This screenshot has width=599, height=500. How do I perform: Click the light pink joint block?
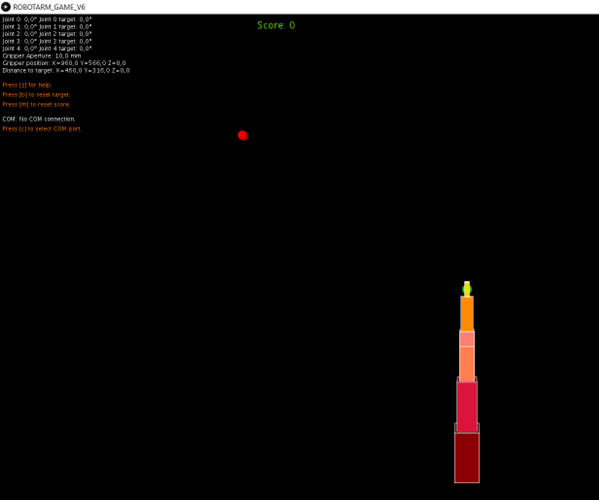(467, 339)
